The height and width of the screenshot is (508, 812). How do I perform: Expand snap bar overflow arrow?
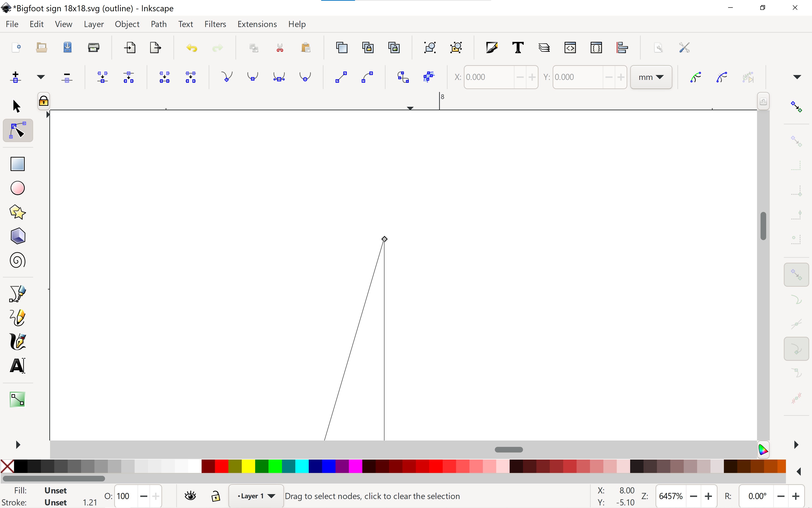coord(796,445)
